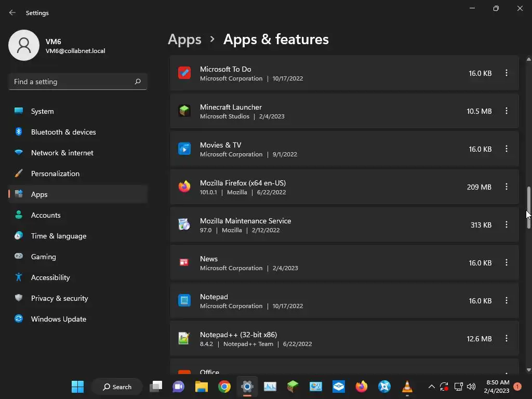The width and height of the screenshot is (532, 399).
Task: Click the taskbar Search button
Action: point(117,387)
